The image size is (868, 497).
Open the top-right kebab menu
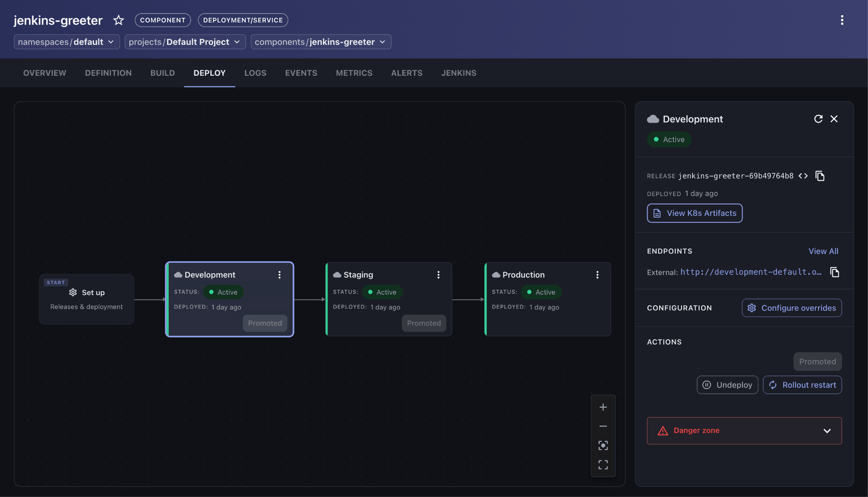point(842,20)
